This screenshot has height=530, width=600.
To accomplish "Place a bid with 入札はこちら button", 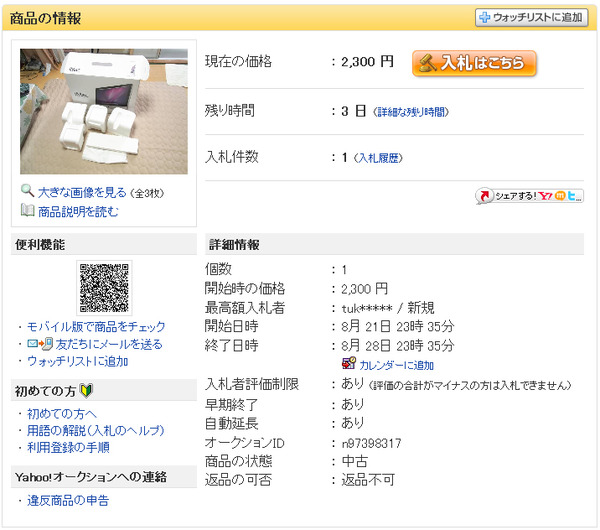I will point(474,63).
